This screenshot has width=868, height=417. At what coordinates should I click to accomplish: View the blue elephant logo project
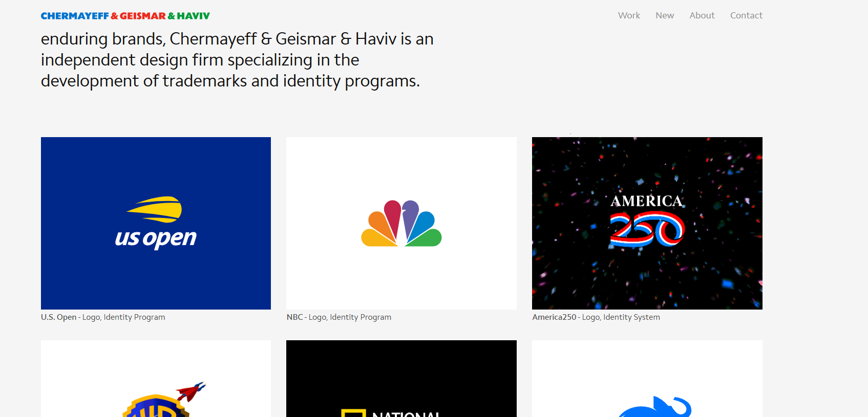click(x=647, y=379)
